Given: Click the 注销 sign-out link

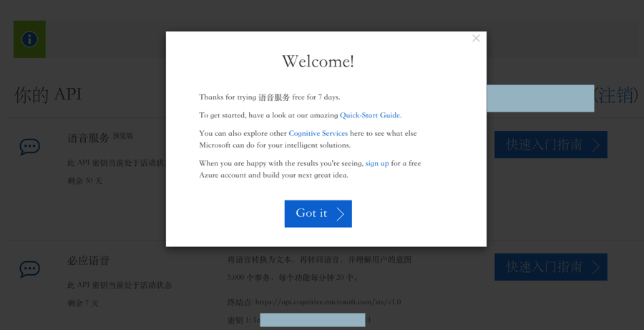Looking at the screenshot, I should click(x=616, y=95).
